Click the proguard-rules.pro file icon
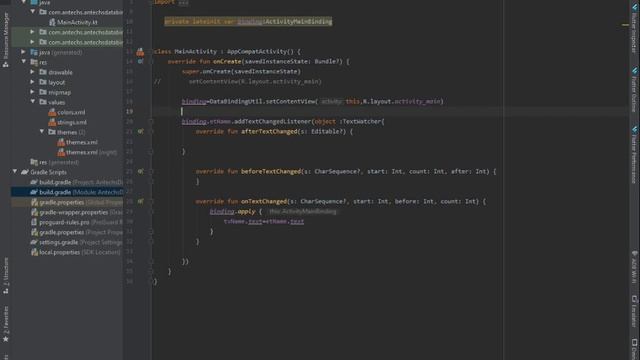The height and width of the screenshot is (360, 640). pos(34,222)
